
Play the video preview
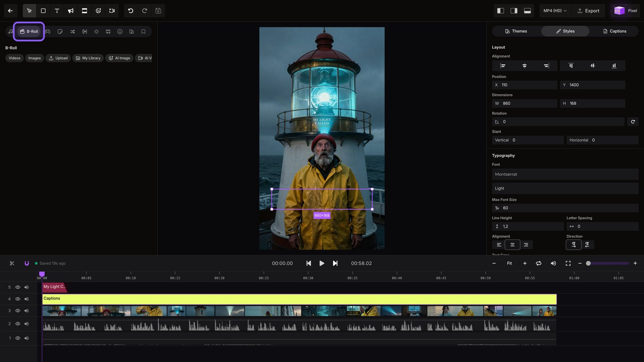pyautogui.click(x=322, y=263)
